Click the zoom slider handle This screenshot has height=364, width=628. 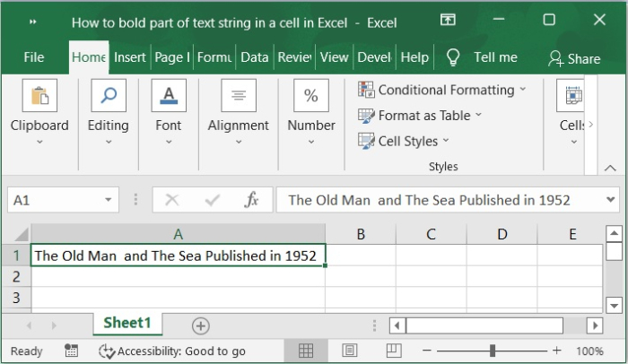coord(493,351)
